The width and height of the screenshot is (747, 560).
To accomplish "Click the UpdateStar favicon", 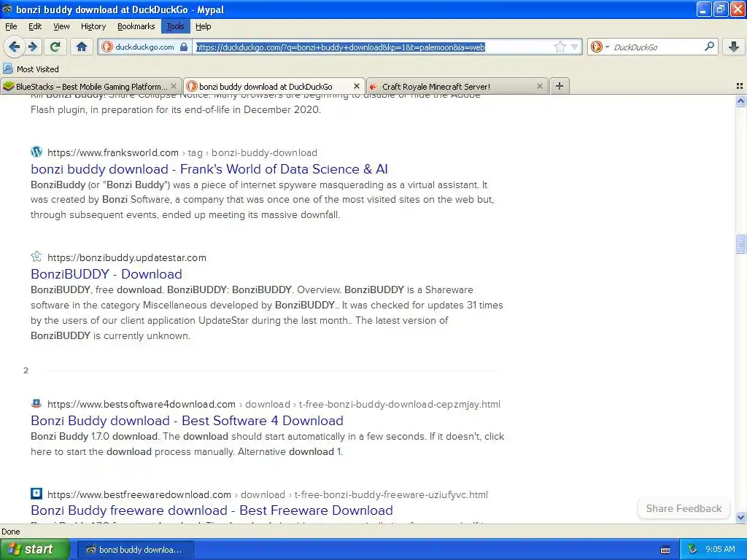I will tap(36, 257).
